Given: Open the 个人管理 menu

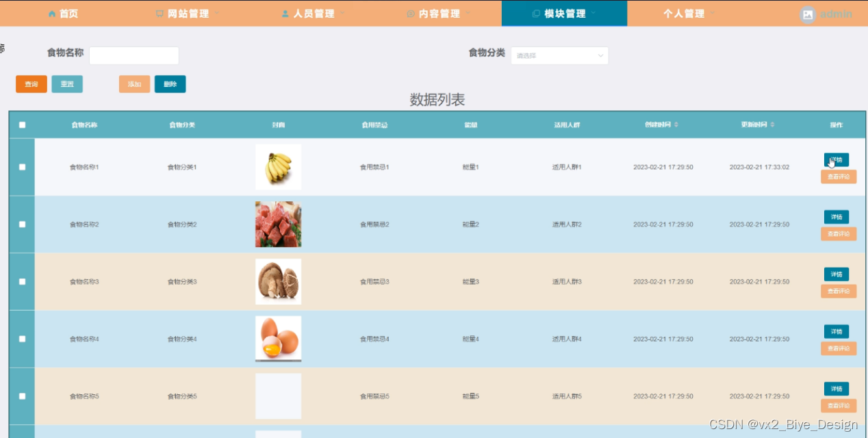Looking at the screenshot, I should [689, 14].
